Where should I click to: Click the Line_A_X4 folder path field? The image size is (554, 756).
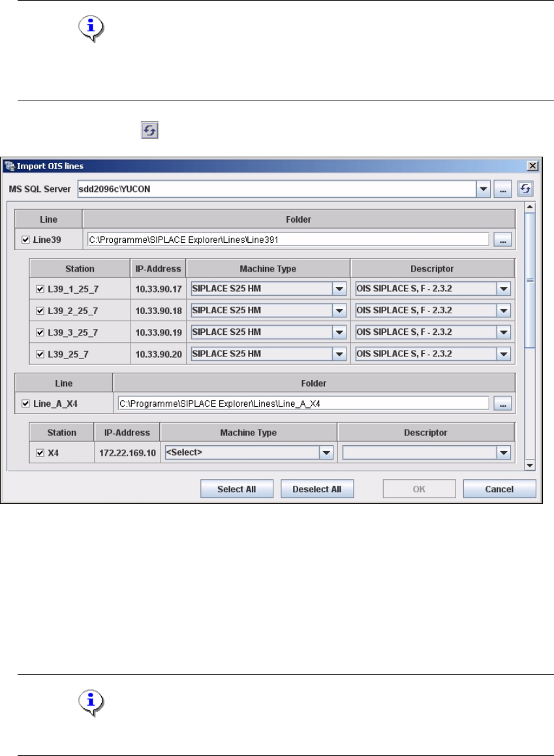303,403
